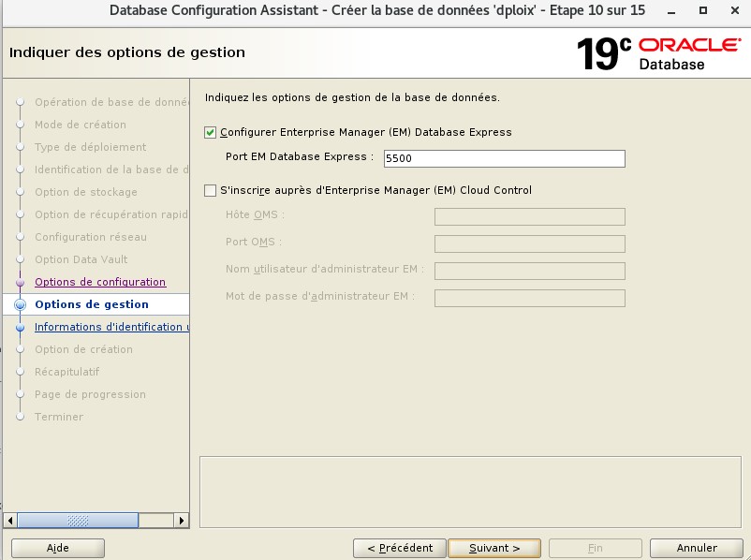
Task: Minimize the Database Configuration Assistant window
Action: (671, 10)
